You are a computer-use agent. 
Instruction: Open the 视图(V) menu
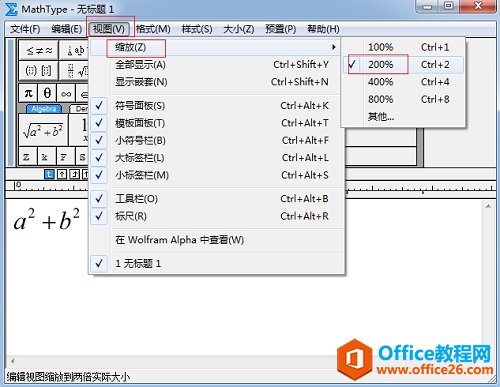(x=109, y=29)
